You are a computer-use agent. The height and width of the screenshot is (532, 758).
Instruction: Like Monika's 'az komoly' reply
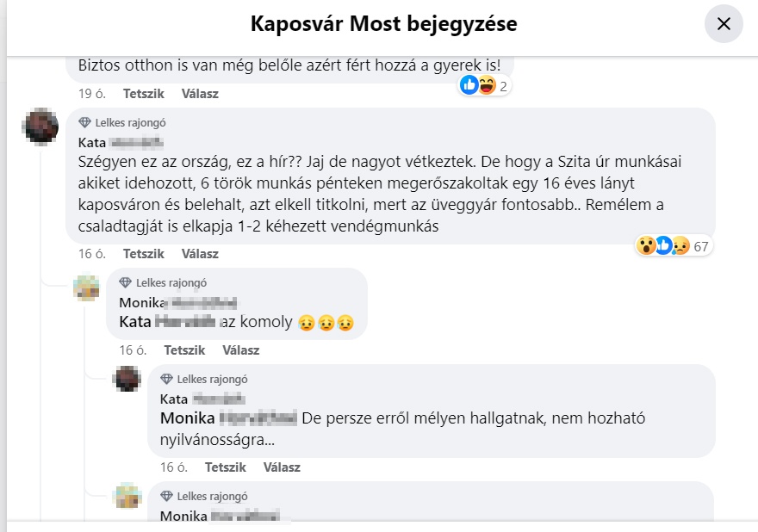tap(184, 350)
